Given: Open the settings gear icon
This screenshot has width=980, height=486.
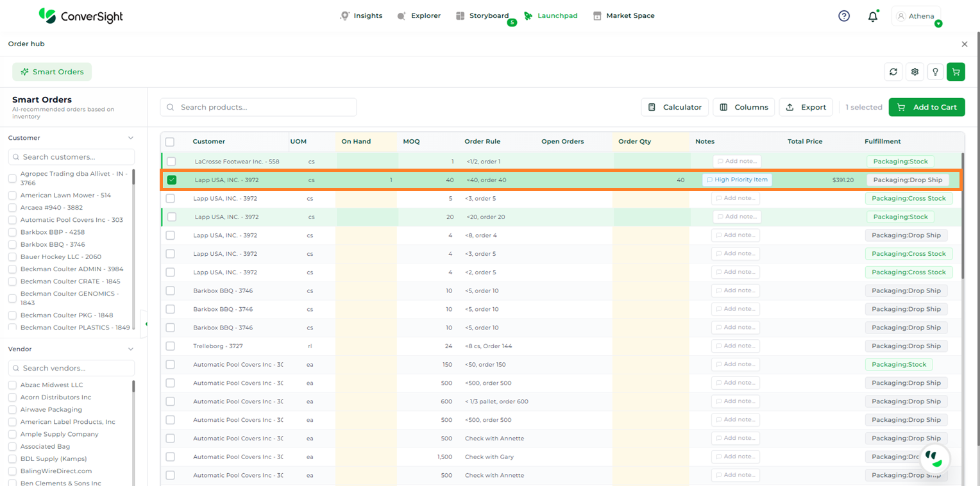Looking at the screenshot, I should click(x=915, y=72).
